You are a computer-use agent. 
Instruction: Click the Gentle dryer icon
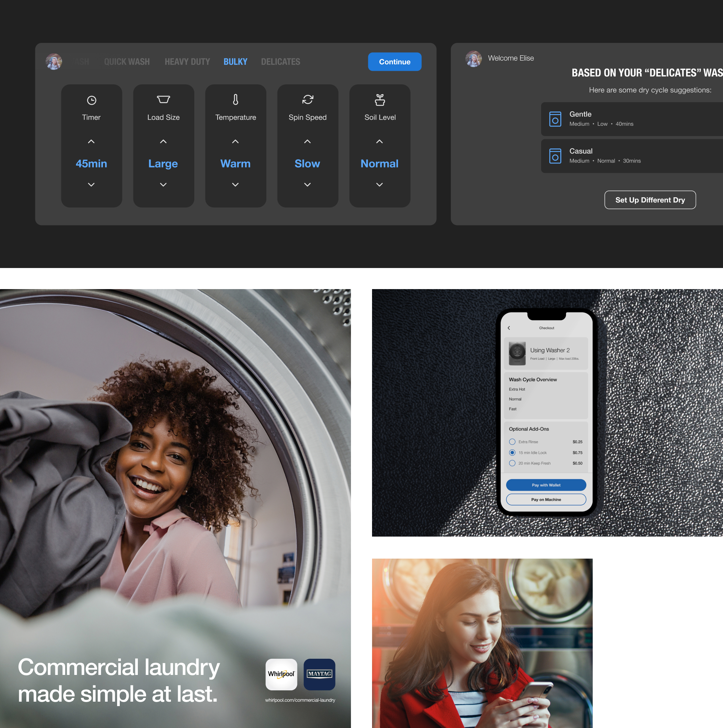click(x=555, y=119)
